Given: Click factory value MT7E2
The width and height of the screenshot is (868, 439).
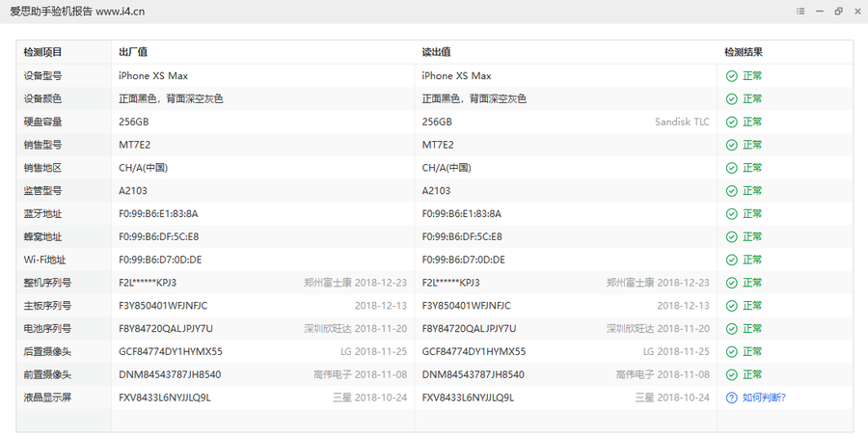Looking at the screenshot, I should click(x=134, y=145).
